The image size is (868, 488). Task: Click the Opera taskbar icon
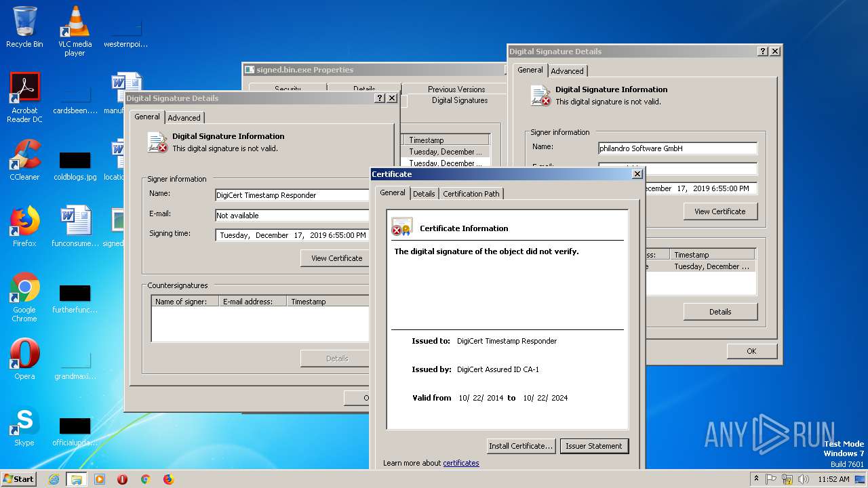(123, 479)
